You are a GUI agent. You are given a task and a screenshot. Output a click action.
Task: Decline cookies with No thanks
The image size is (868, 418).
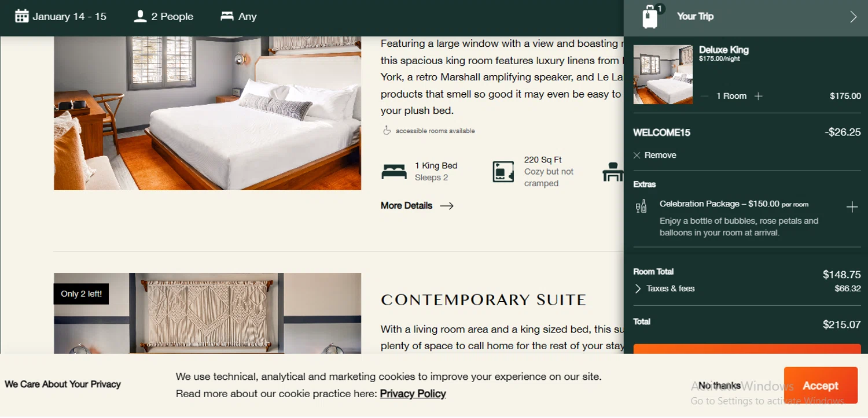(719, 386)
